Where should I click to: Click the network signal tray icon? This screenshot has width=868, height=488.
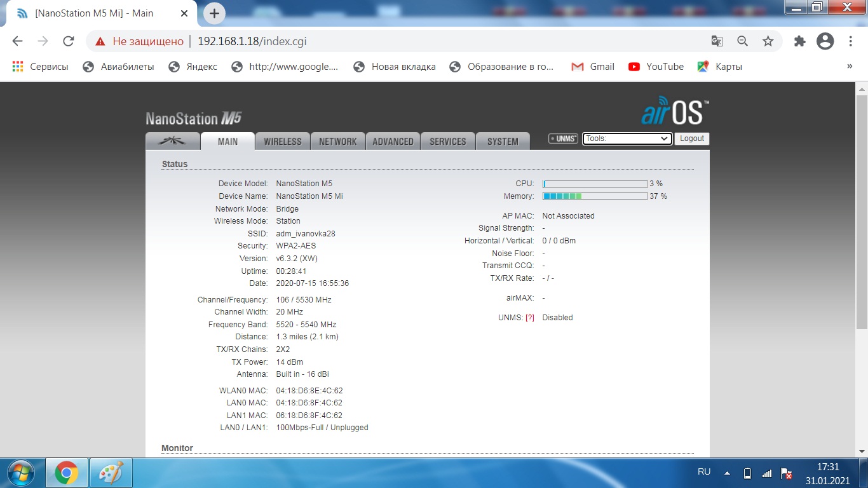[x=767, y=473]
